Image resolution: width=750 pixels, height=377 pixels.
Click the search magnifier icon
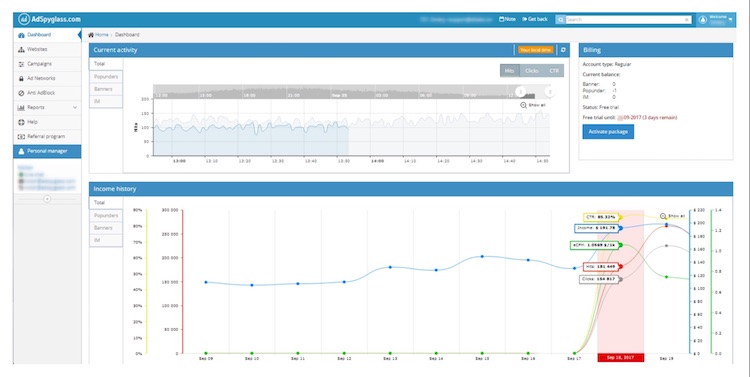560,20
